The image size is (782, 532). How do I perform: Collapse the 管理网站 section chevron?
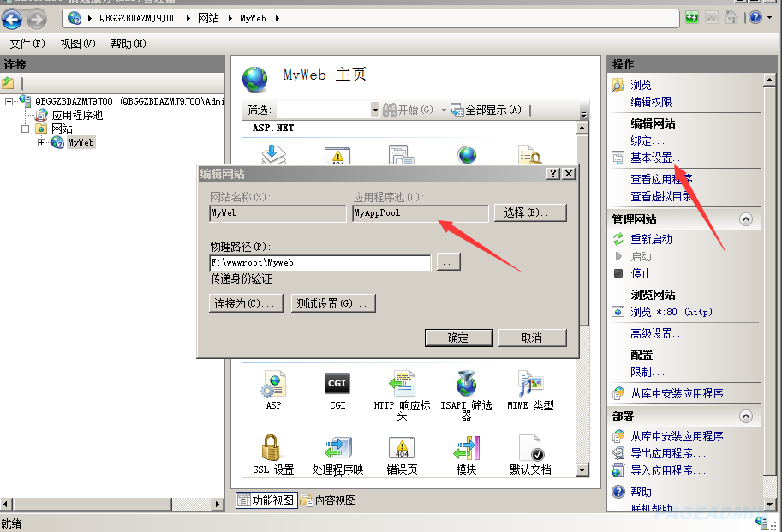[x=745, y=219]
